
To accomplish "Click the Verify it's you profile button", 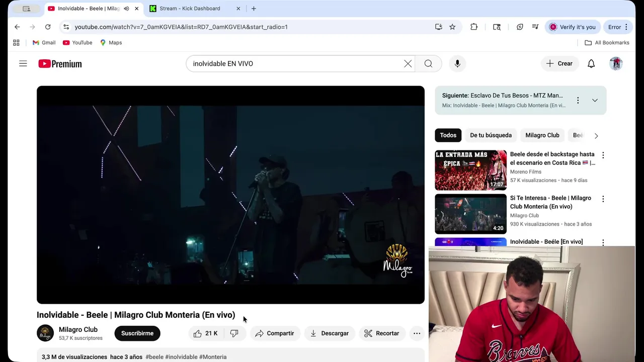I will click(x=572, y=27).
